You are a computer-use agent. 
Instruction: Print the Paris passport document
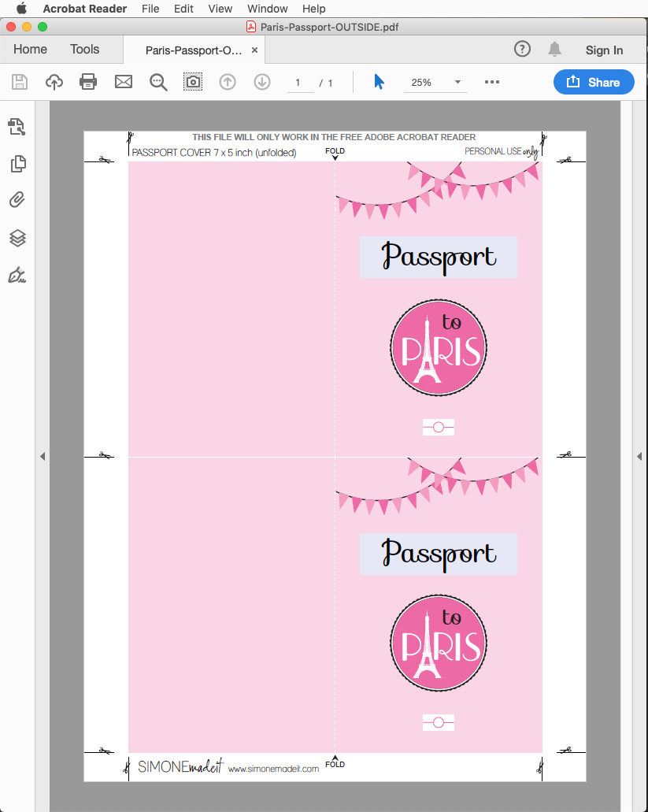coord(87,81)
